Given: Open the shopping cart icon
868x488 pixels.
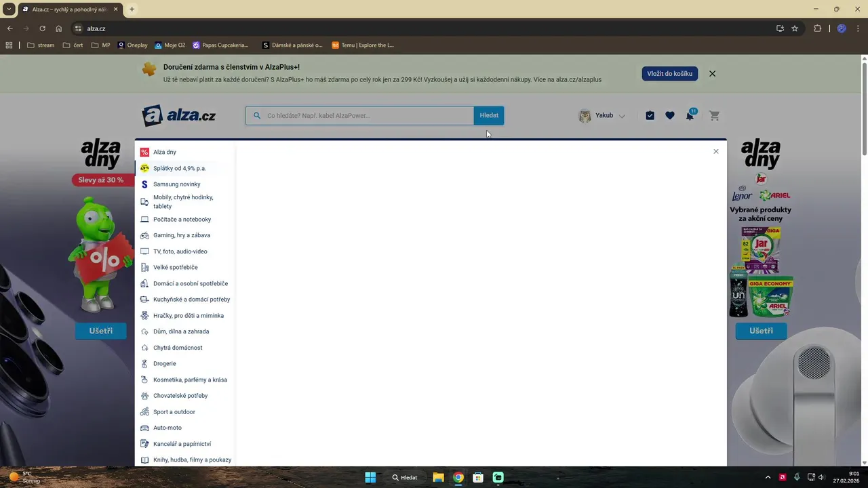Looking at the screenshot, I should click(x=714, y=116).
